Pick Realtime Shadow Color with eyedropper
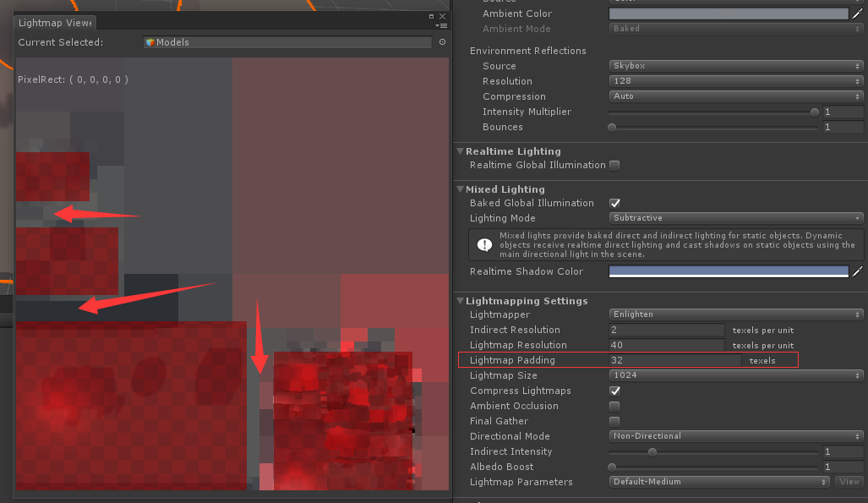Image resolution: width=868 pixels, height=503 pixels. point(858,271)
